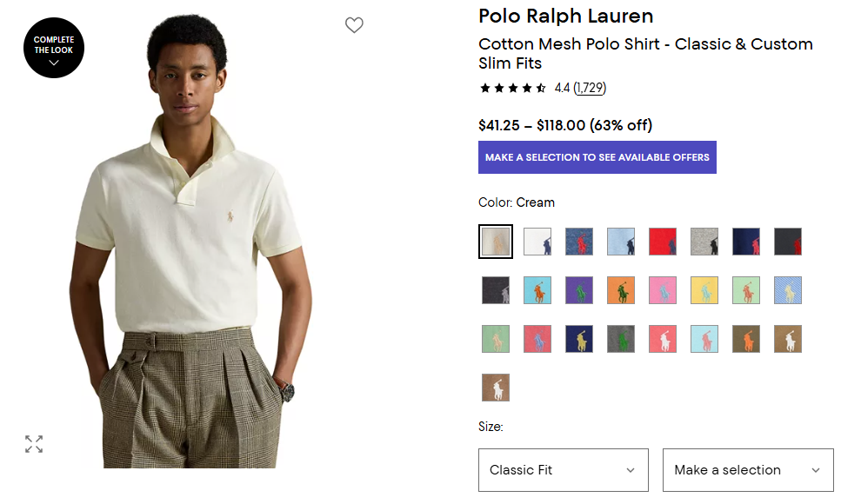
Task: Click 'Make a selection to see available offers'
Action: tap(597, 157)
